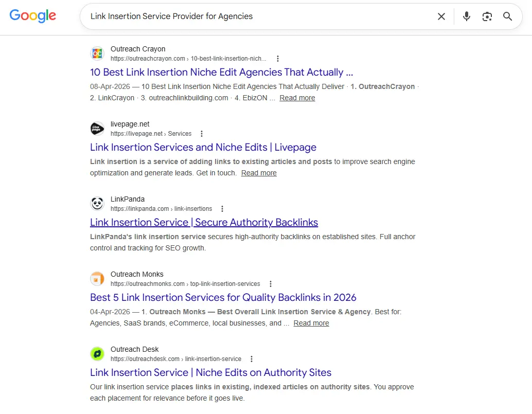The width and height of the screenshot is (532, 414).
Task: Open 'Best 5 Link Insertion Services' result
Action: tap(223, 297)
